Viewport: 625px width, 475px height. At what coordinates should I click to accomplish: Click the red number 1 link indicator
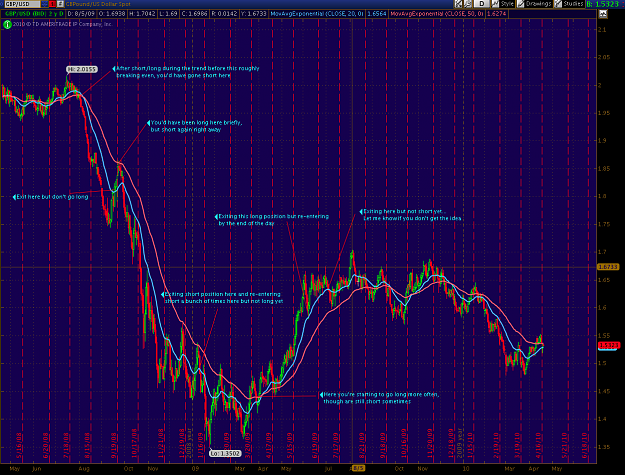pyautogui.click(x=52, y=4)
